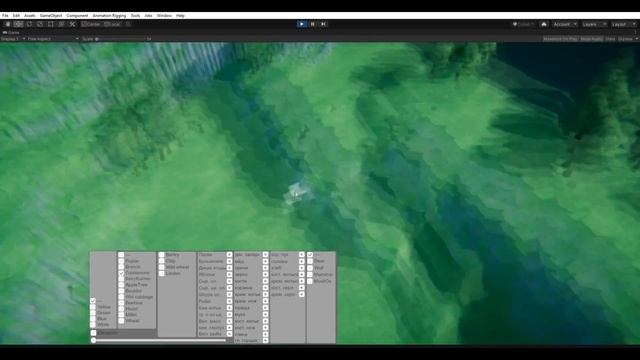Open the Window menu

click(164, 16)
